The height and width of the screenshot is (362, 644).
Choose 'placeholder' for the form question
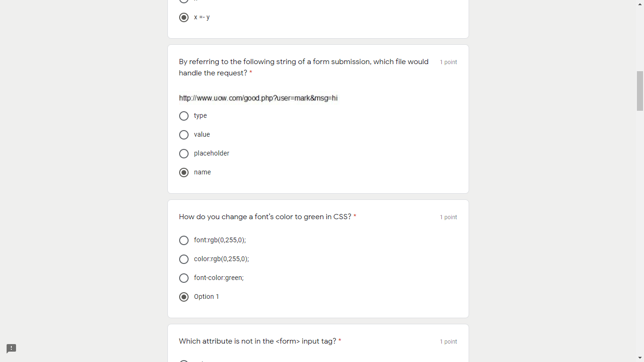click(x=184, y=153)
